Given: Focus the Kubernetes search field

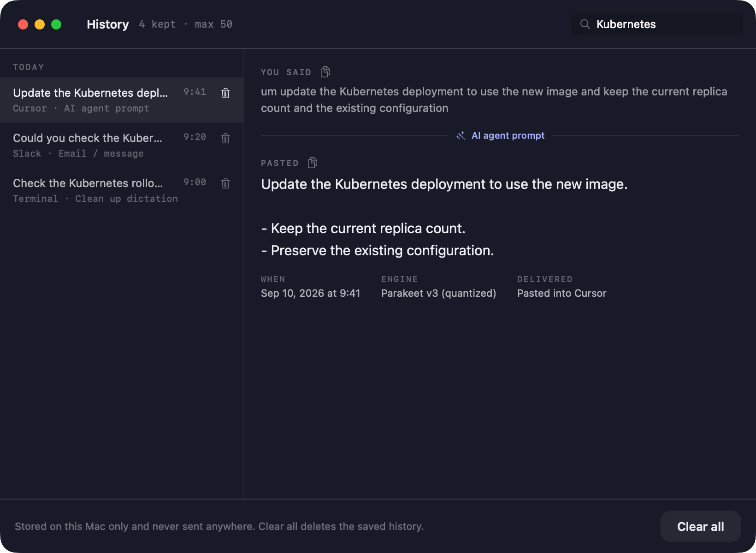Looking at the screenshot, I should (x=657, y=24).
